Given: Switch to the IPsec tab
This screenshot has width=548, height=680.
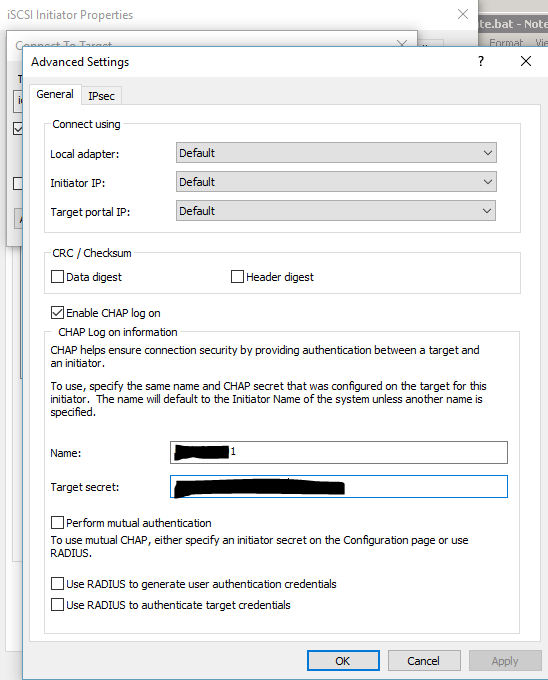Looking at the screenshot, I should (x=101, y=96).
